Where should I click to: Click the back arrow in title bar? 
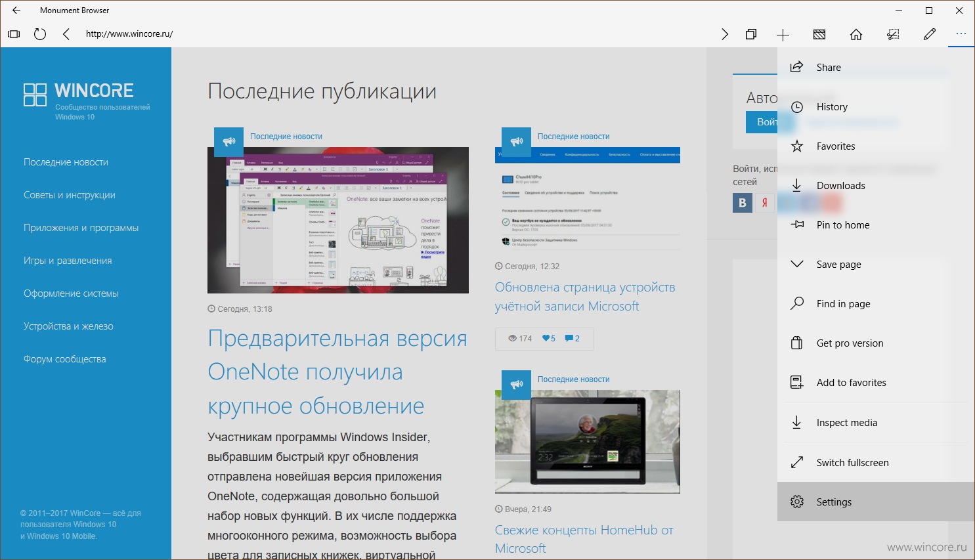pyautogui.click(x=16, y=11)
